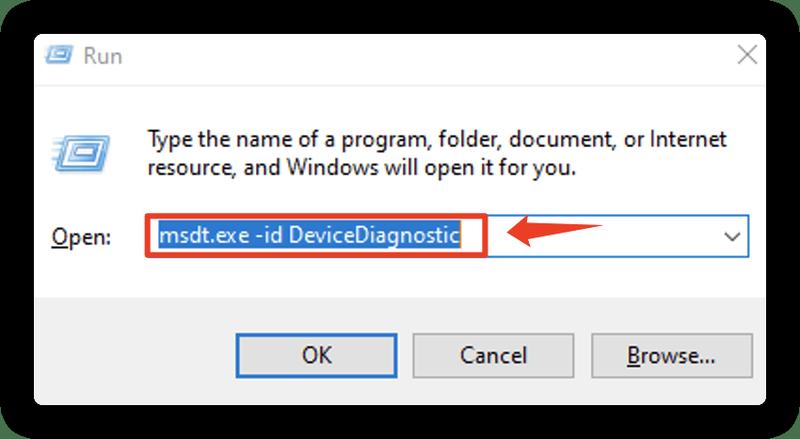Image resolution: width=800 pixels, height=439 pixels.
Task: Click the "-id" switch in the typed command
Action: 268,236
